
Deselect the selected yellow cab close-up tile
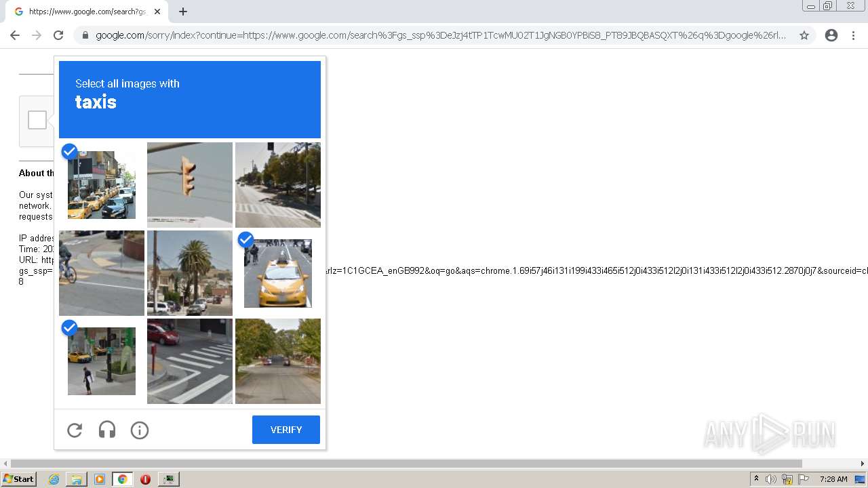278,273
